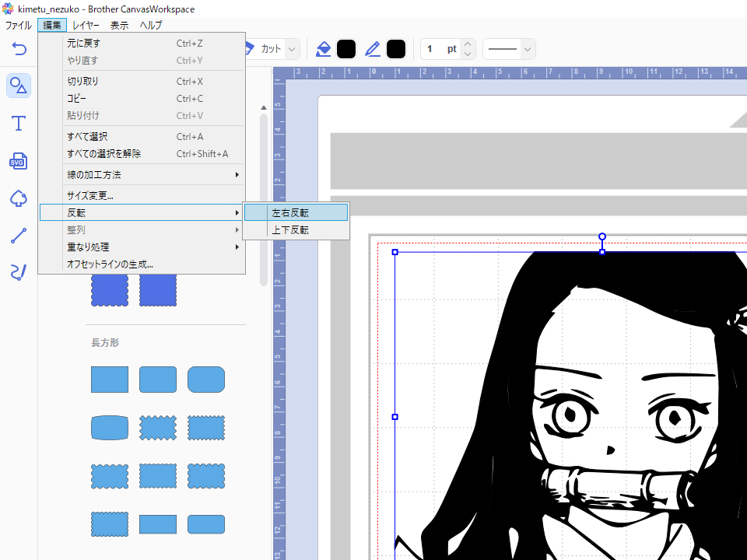Image resolution: width=747 pixels, height=560 pixels.
Task: Choose すべての選択を解除 menu entry
Action: pyautogui.click(x=142, y=154)
